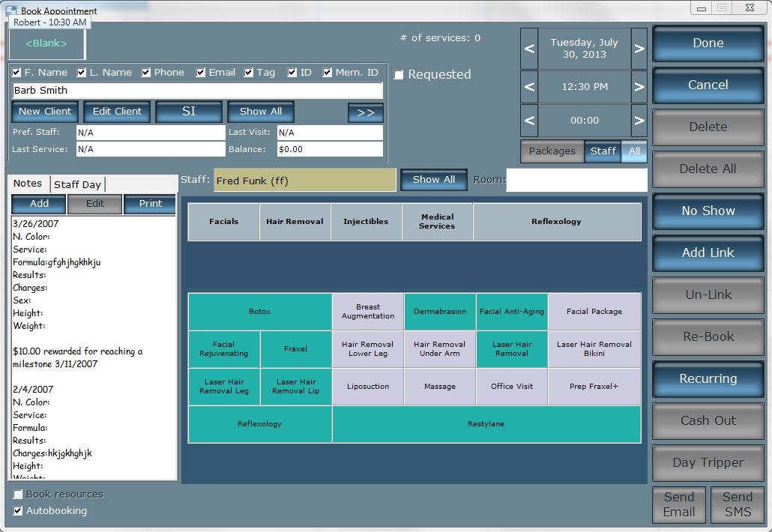772x532 pixels.
Task: Increase the 00:00 duration value
Action: 639,120
